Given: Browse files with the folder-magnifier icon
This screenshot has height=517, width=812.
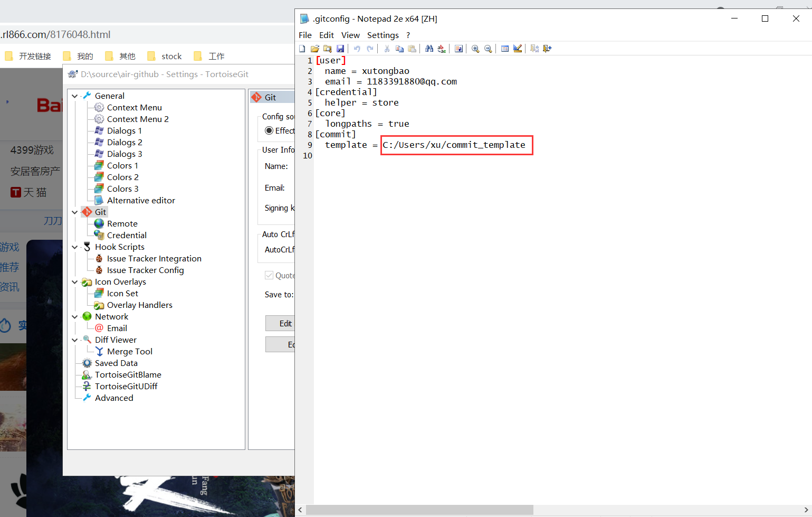Looking at the screenshot, I should coord(328,49).
